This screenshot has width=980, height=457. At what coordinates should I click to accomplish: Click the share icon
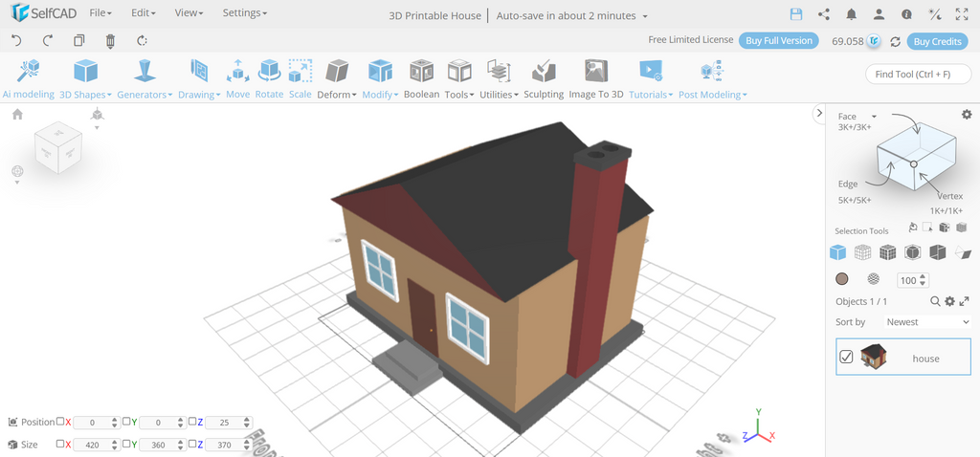[x=824, y=14]
